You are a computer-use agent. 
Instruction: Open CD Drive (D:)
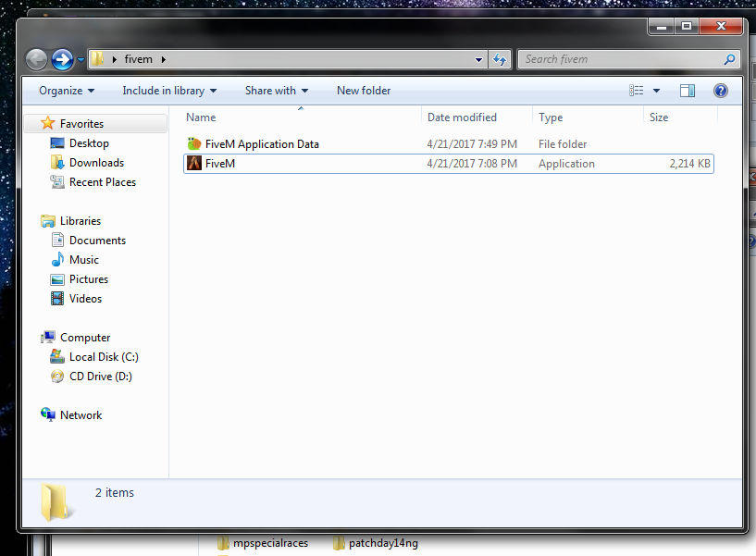(100, 377)
